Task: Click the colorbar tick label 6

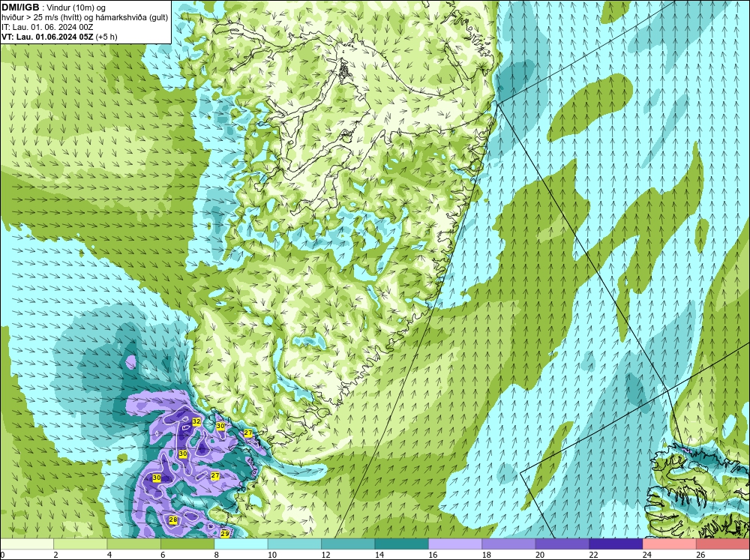Action: click(163, 555)
